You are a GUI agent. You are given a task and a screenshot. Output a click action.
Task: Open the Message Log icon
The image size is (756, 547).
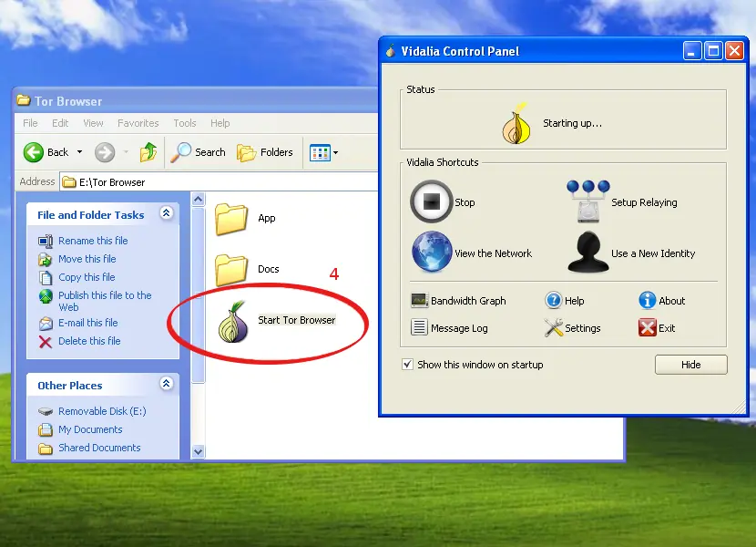(x=420, y=327)
